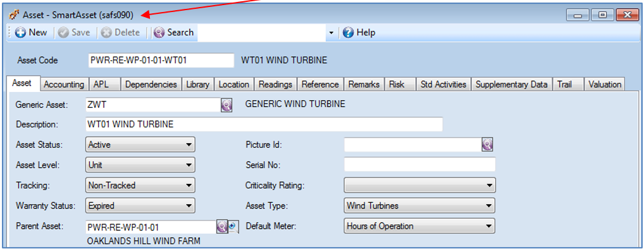644x251 pixels.
Task: Click the Generic Asset lookup icon
Action: [x=226, y=105]
